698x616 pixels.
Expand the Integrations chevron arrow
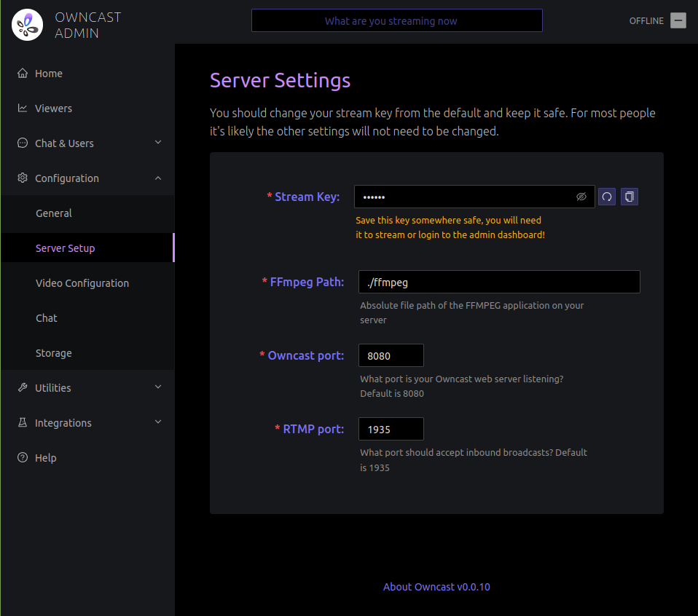(158, 423)
